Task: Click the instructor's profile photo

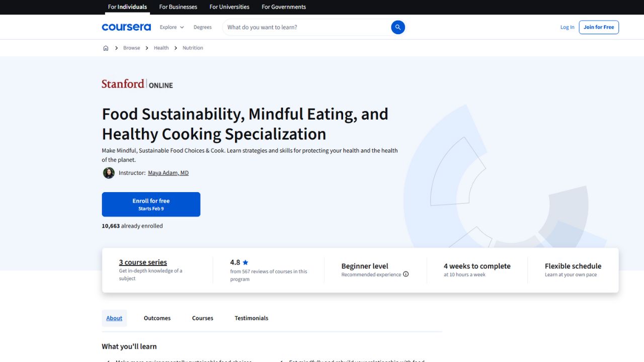Action: click(109, 172)
